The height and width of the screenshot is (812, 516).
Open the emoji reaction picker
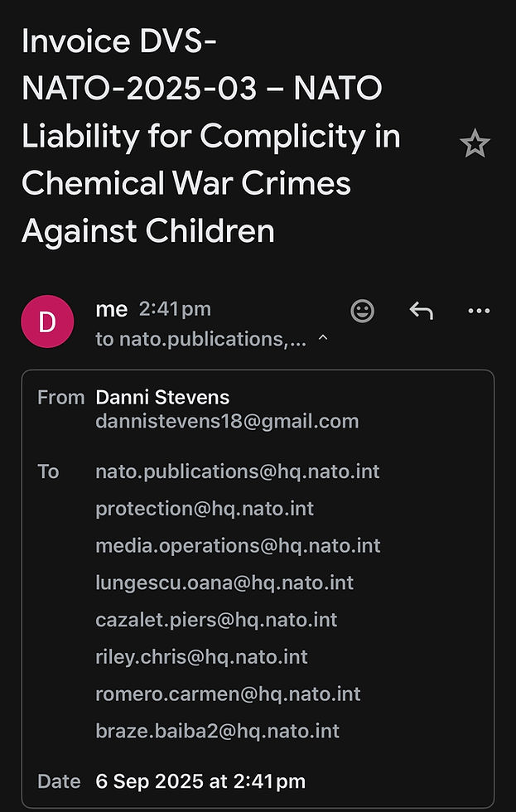(x=363, y=311)
